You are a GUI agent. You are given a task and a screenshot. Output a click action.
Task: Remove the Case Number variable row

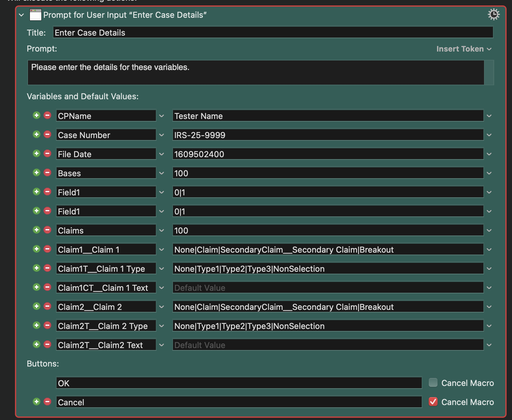(47, 135)
